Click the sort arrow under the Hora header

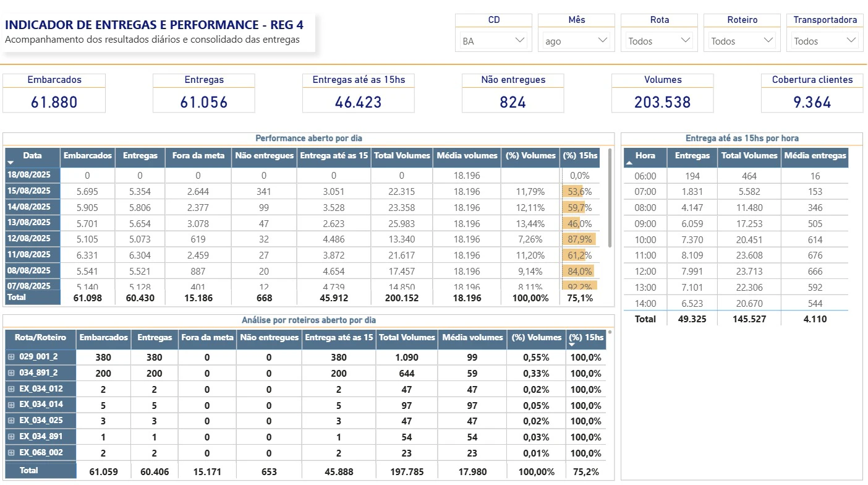click(629, 163)
